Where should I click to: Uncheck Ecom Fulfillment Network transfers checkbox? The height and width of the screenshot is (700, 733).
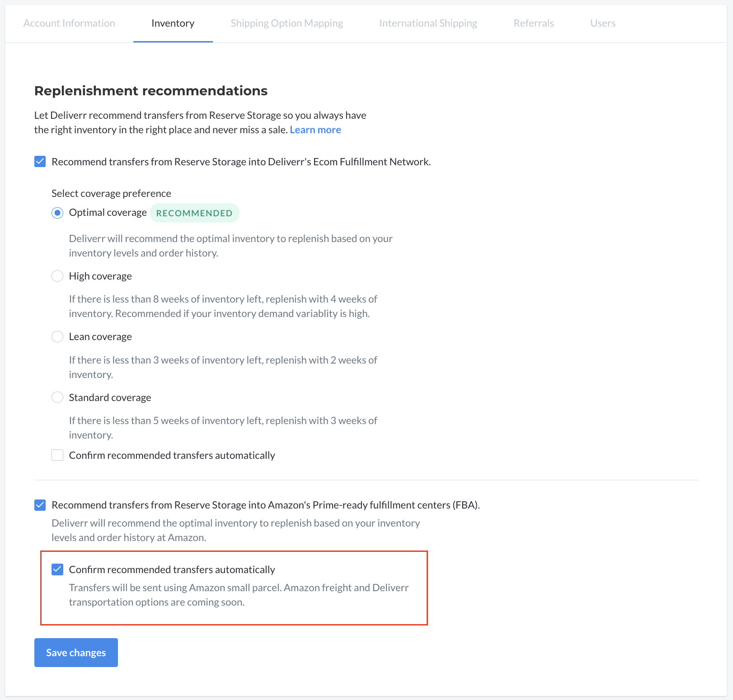click(40, 162)
